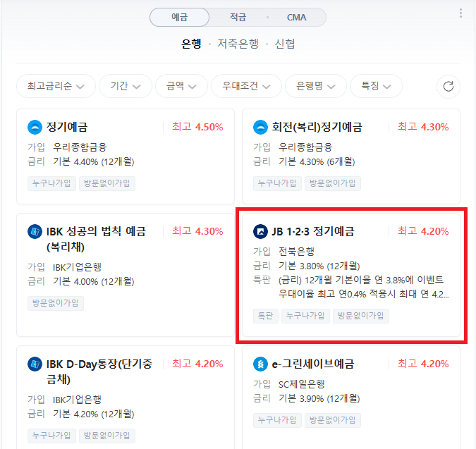Image resolution: width=476 pixels, height=449 pixels.
Task: Expand the 금액 filter dropdown
Action: point(181,86)
